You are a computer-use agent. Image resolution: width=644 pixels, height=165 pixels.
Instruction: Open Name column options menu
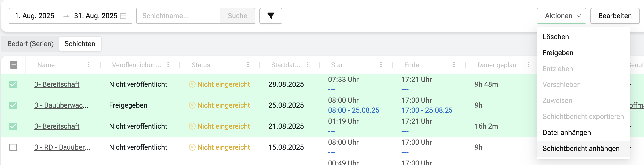pos(88,65)
